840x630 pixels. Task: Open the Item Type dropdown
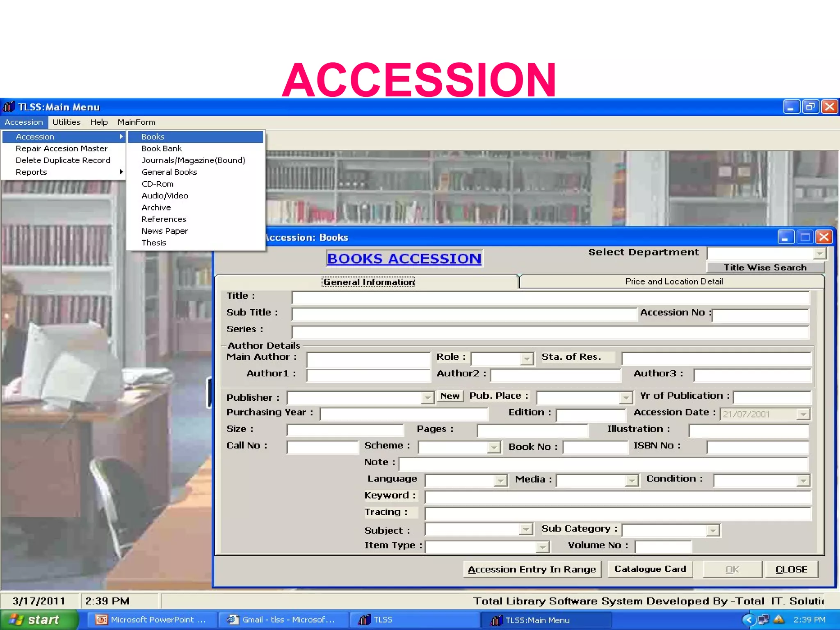pos(542,547)
